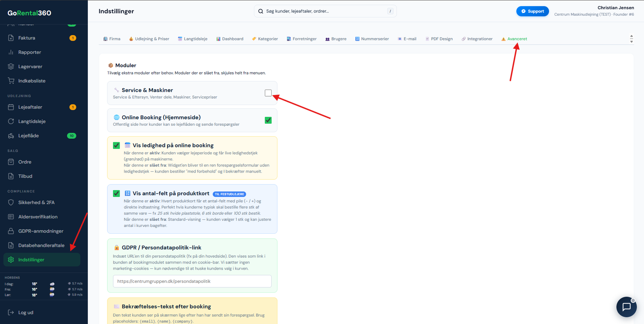Click the lock icon beside GDPR heading
The image size is (644, 324).
(x=116, y=247)
